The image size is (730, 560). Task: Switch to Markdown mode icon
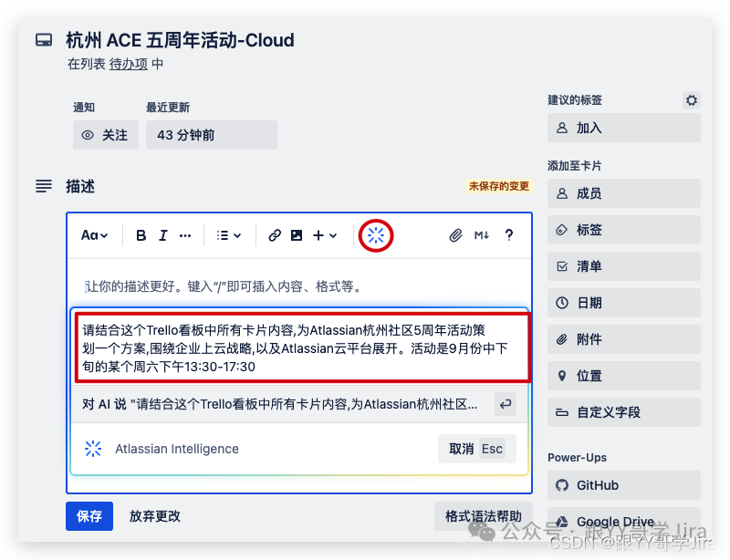[x=482, y=235]
